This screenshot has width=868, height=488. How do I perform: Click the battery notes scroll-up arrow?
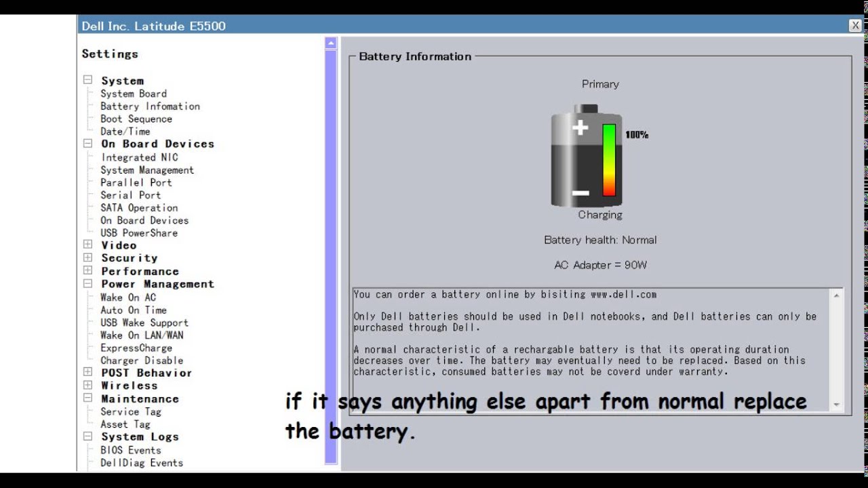(x=837, y=296)
